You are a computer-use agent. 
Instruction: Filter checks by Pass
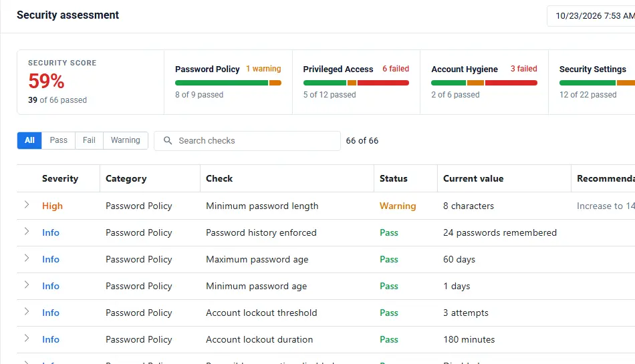click(x=58, y=140)
